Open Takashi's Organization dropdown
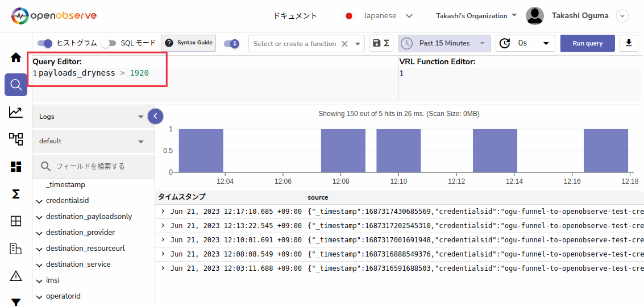The height and width of the screenshot is (306, 644). click(476, 16)
